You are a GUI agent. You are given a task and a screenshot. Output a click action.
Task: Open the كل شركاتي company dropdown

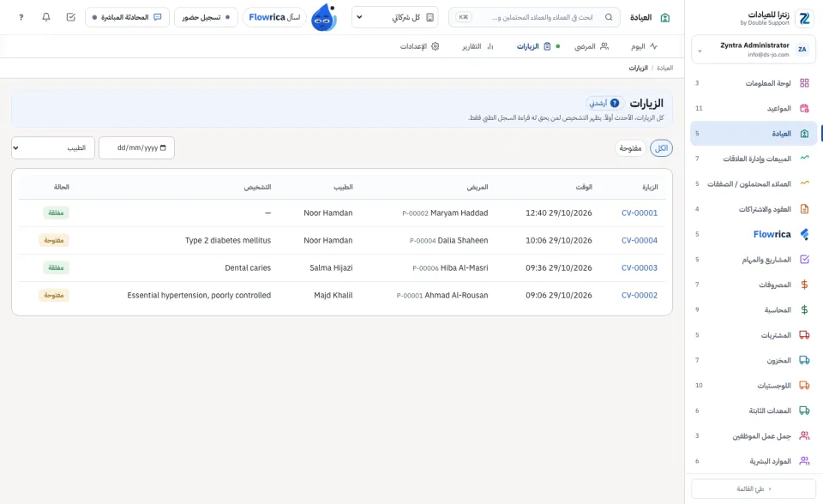click(x=395, y=17)
